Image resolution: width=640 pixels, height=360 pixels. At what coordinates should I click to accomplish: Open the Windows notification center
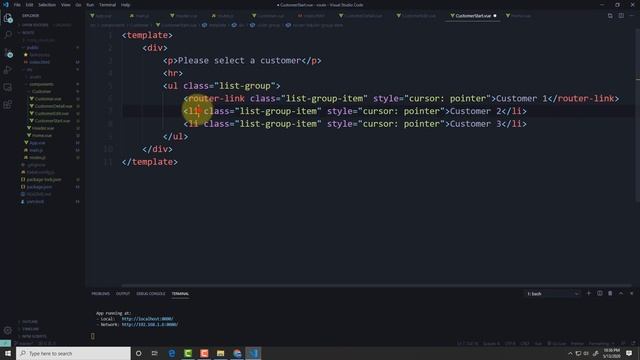tap(629, 353)
